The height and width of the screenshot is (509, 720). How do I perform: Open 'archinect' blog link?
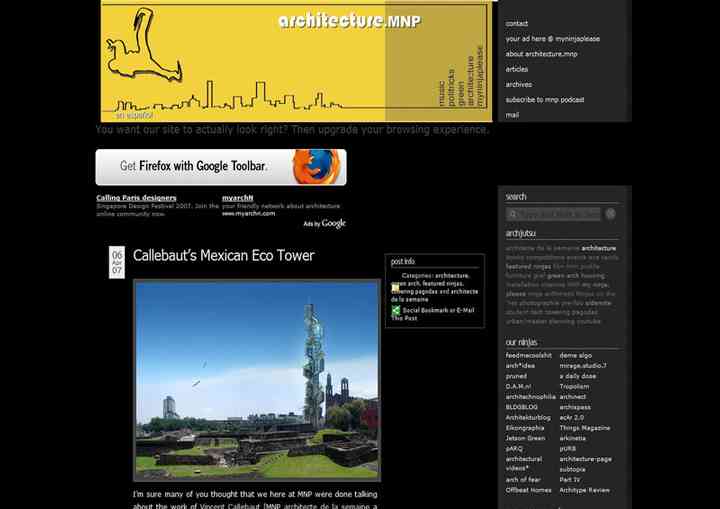(x=573, y=396)
